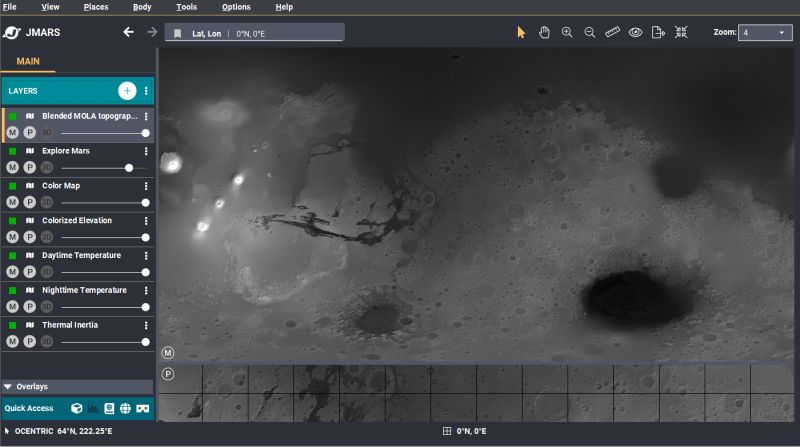
Task: Open the chart quick access icon
Action: (x=93, y=408)
